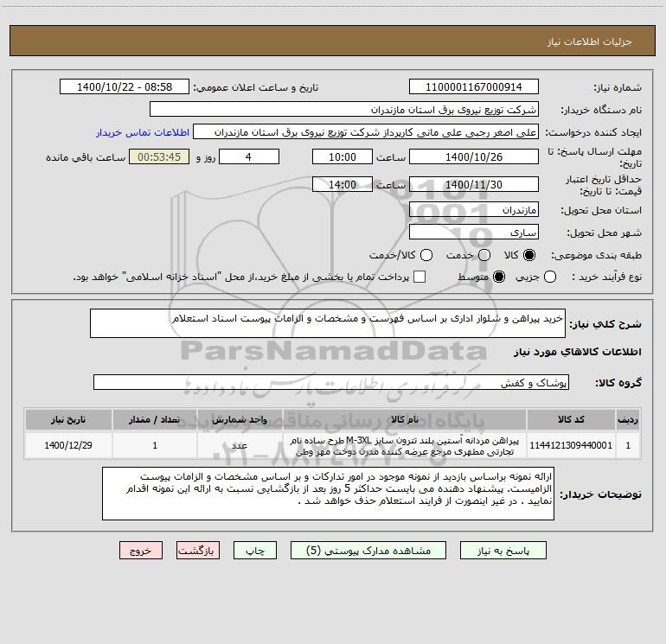Select the کالا/خدمت radio button
666x644 pixels.
pos(426,255)
